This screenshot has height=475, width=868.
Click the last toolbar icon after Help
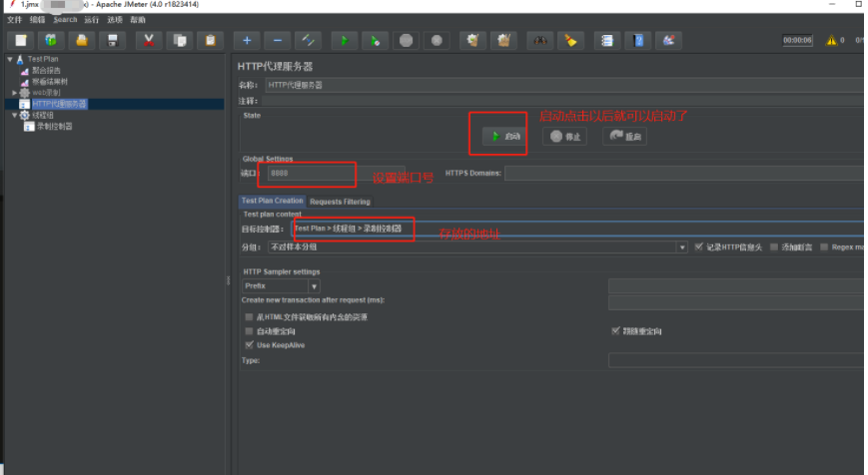click(668, 40)
